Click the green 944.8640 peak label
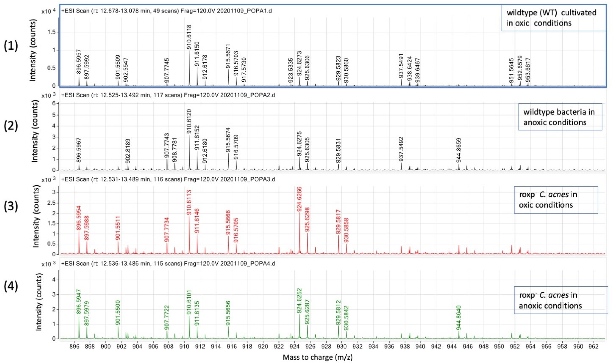This screenshot has width=613, height=364. click(x=459, y=318)
